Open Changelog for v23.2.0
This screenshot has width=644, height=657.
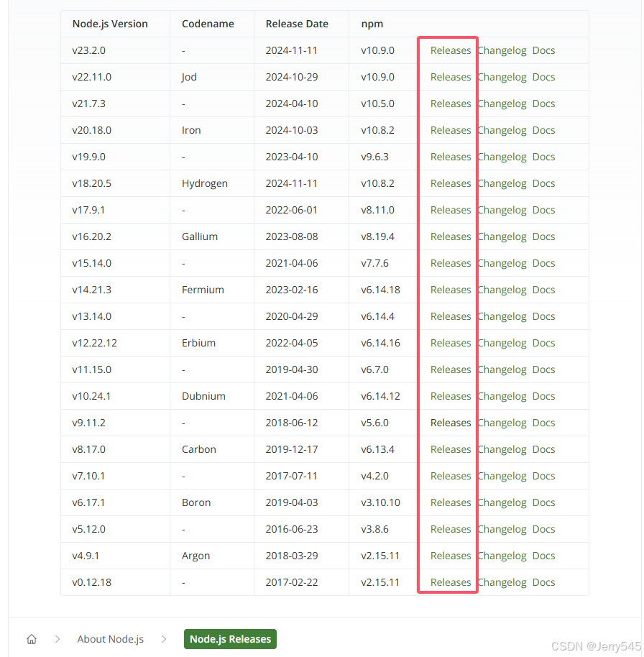(x=502, y=50)
